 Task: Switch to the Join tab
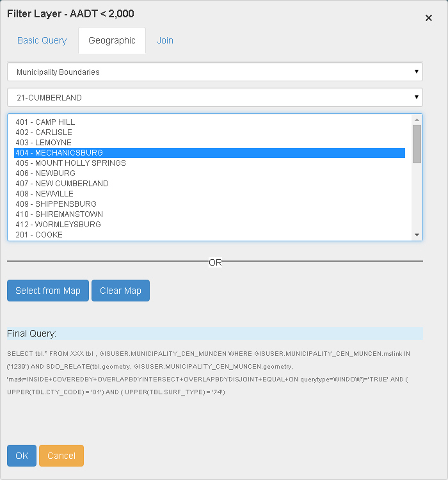point(165,40)
